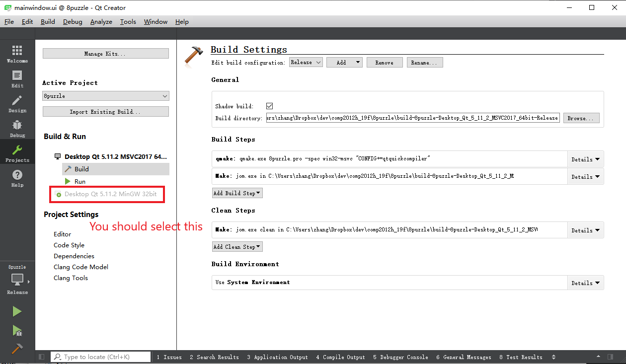Expand Details for the qmake build step
Image resolution: width=626 pixels, height=364 pixels.
(585, 159)
